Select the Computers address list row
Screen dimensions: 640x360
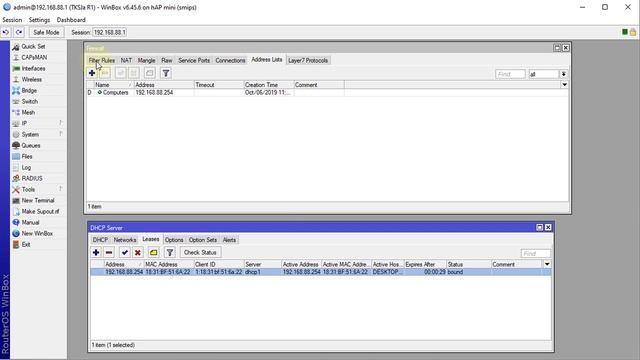(327, 93)
